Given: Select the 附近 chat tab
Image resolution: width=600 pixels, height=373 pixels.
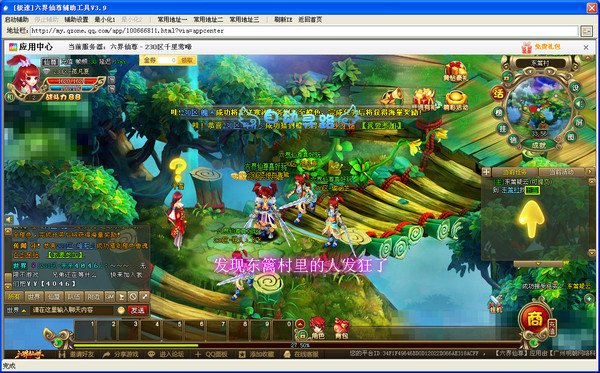Looking at the screenshot, I should 93,296.
